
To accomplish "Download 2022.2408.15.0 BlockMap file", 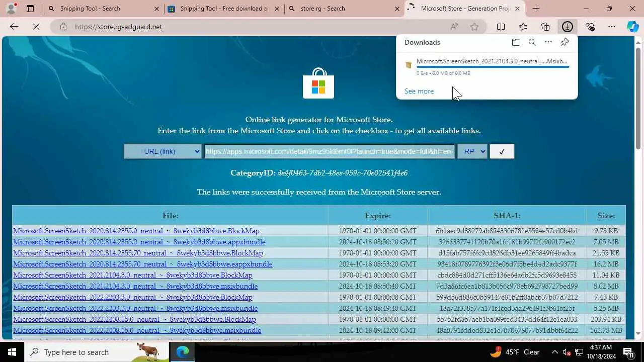I will pos(134,319).
